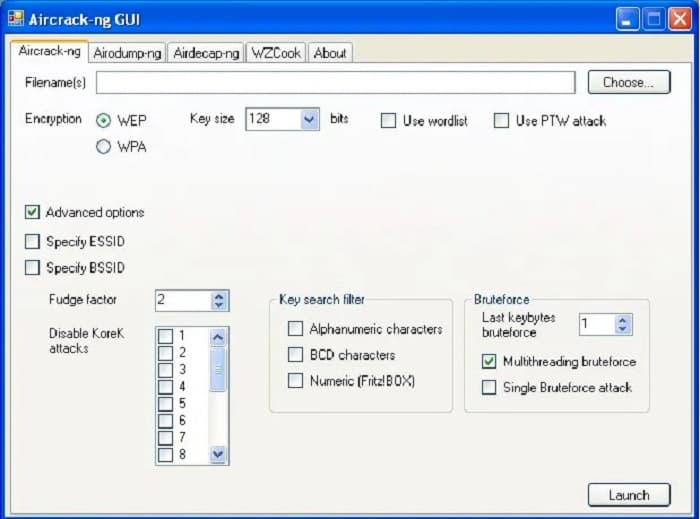Click KoreK list scroll down arrow

pos(218,454)
